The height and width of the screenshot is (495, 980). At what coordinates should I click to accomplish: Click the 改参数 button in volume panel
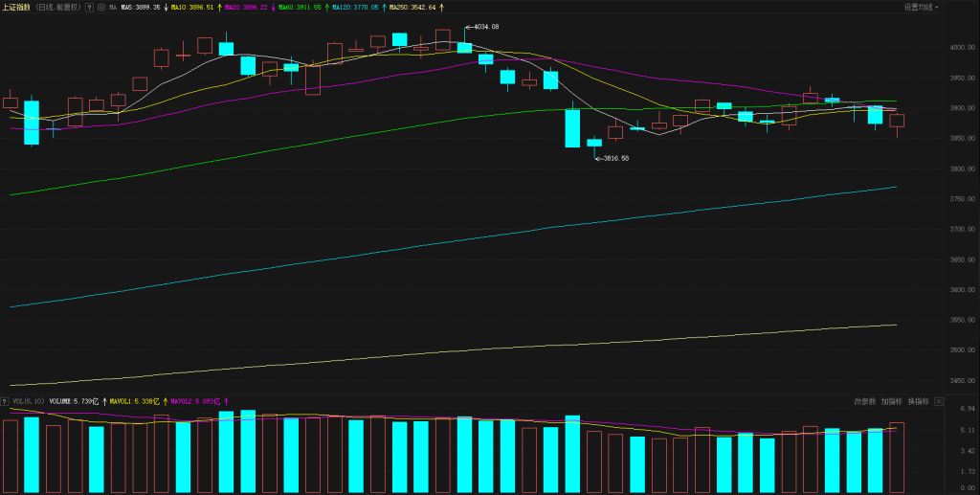click(x=865, y=401)
